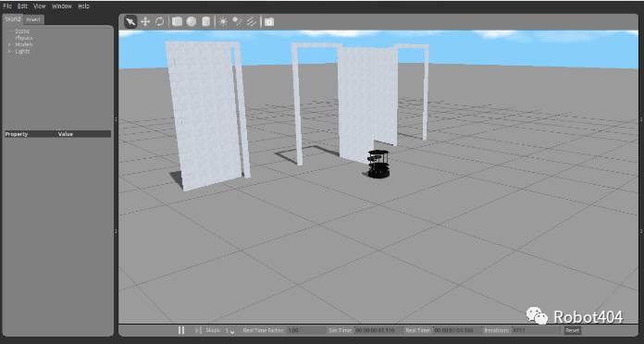Image resolution: width=644 pixels, height=344 pixels.
Task: Add a spot light
Action: click(238, 22)
